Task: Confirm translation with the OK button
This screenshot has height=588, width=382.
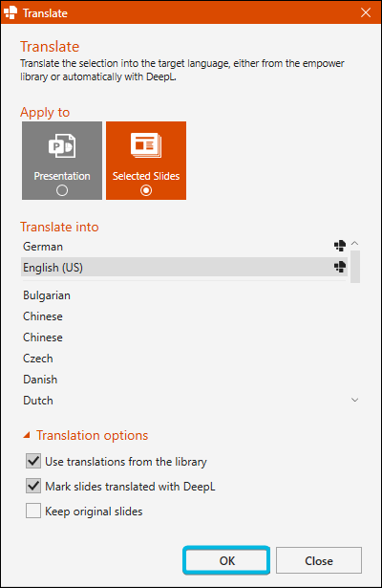Action: [x=226, y=560]
